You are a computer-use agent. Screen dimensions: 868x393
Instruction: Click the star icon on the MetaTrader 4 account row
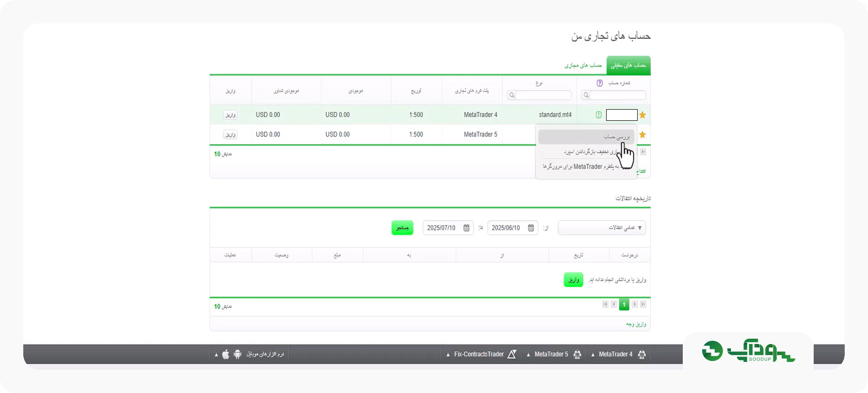(643, 115)
